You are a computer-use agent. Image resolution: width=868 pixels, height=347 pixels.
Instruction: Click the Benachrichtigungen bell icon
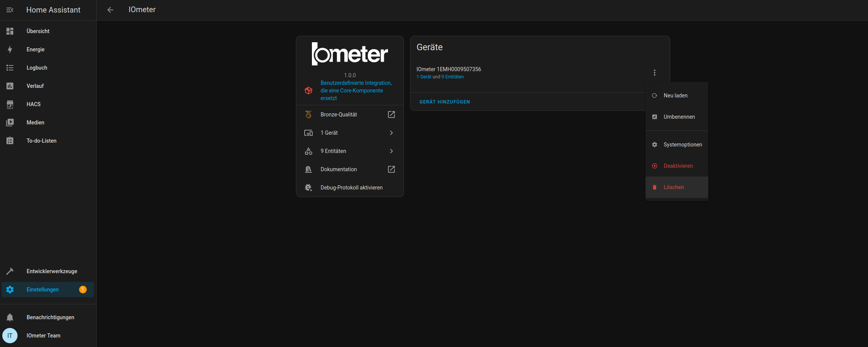(10, 317)
